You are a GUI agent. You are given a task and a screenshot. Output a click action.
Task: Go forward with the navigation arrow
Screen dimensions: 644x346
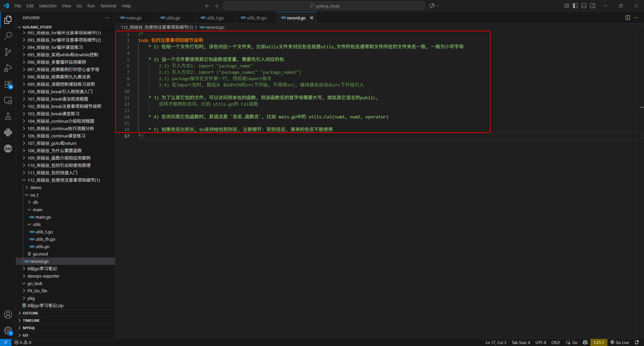pos(216,6)
